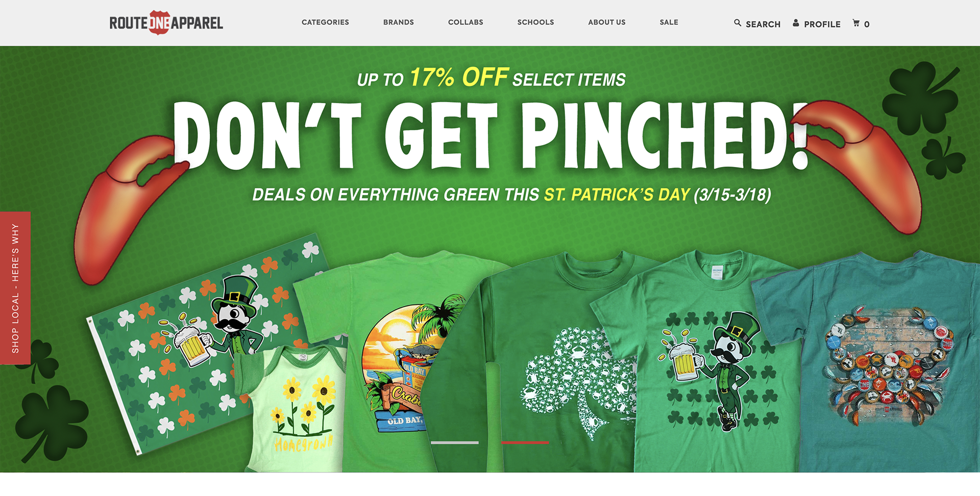
Task: Open the Profile link
Action: [x=822, y=24]
